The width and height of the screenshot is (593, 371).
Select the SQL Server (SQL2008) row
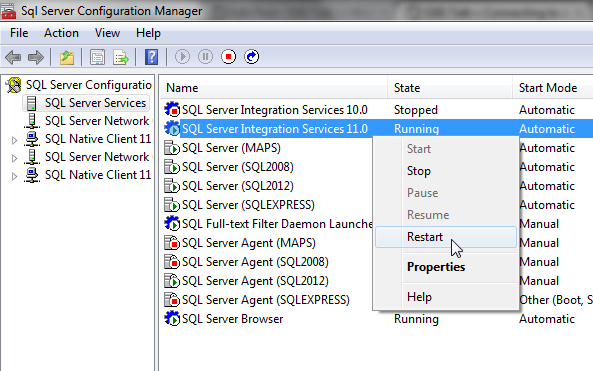click(x=266, y=167)
